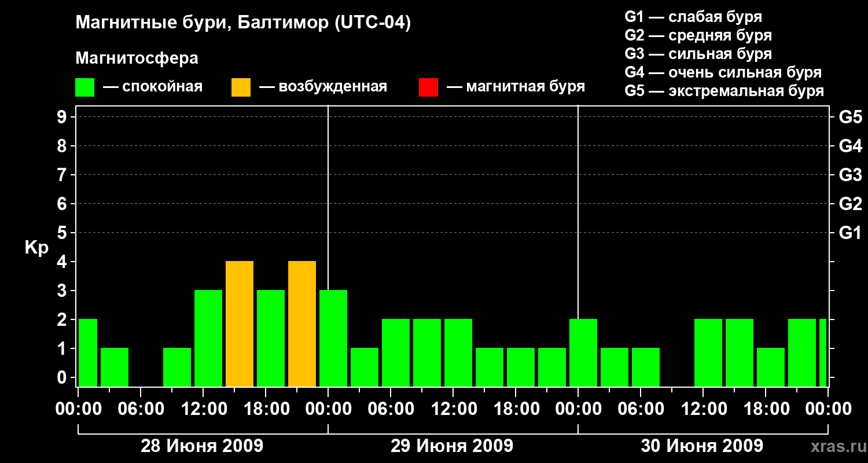The height and width of the screenshot is (463, 868).
Task: Select the 'G5 — экстремальная буря' legend line
Action: coord(724,91)
